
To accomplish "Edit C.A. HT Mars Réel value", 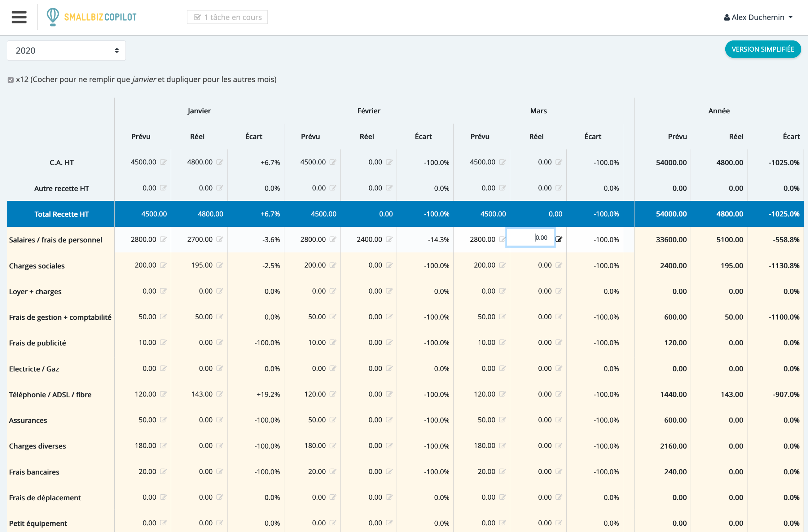I will click(x=559, y=162).
